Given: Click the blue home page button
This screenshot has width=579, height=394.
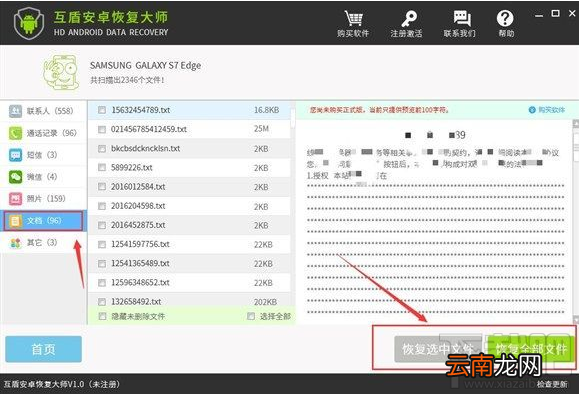Looking at the screenshot, I should click(x=44, y=349).
